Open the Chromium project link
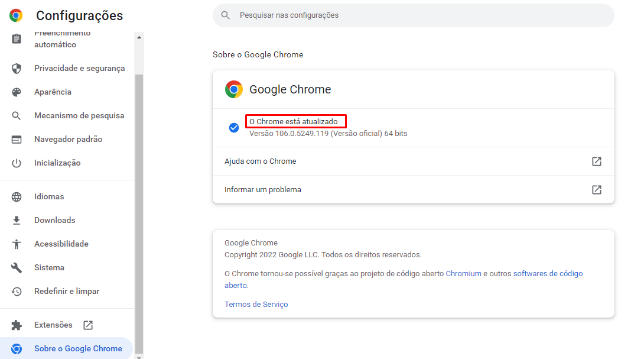644x359 pixels. coord(463,273)
